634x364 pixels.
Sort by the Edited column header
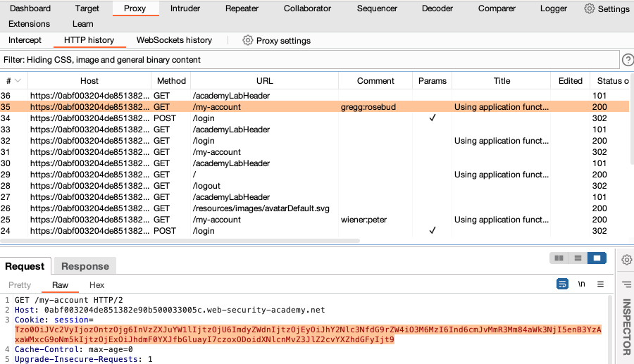click(571, 81)
